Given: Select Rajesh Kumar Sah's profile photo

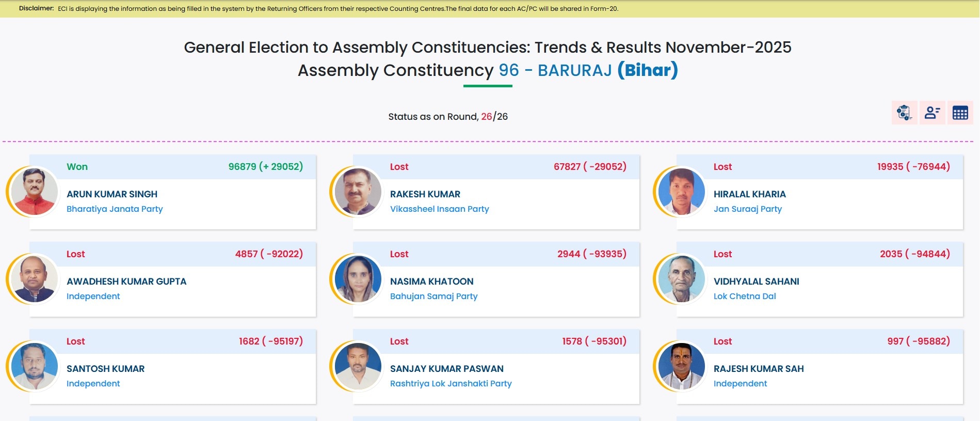Looking at the screenshot, I should tap(682, 366).
